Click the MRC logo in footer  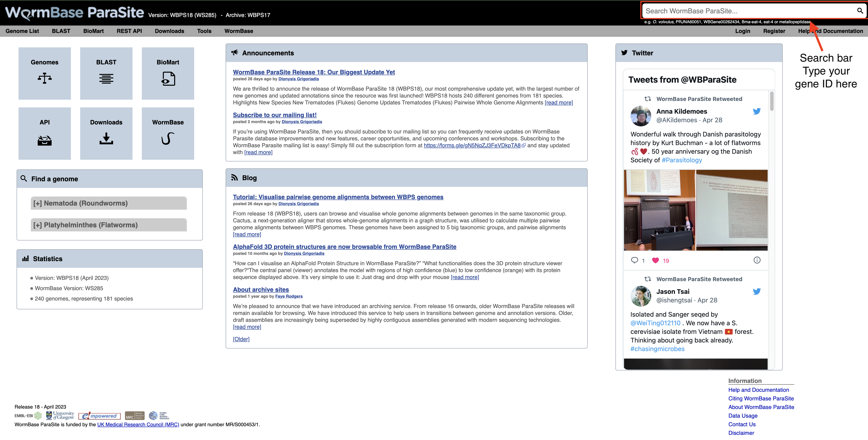(134, 415)
